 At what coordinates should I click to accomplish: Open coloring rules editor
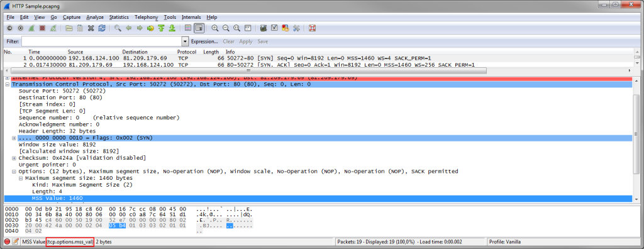click(285, 28)
